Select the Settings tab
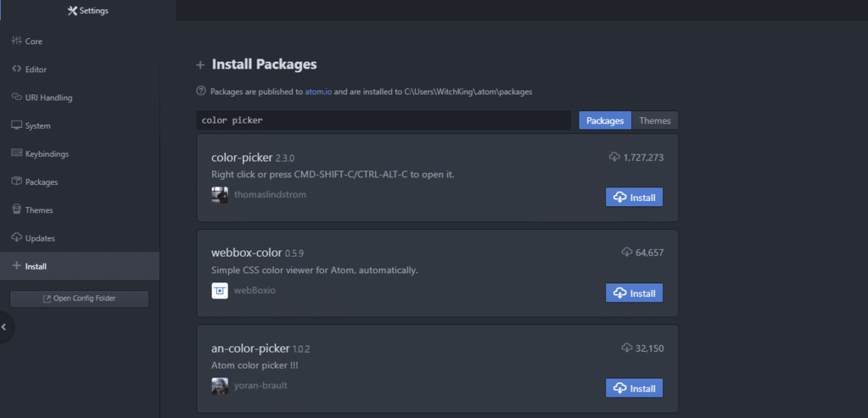This screenshot has width=868, height=418. pyautogui.click(x=88, y=11)
